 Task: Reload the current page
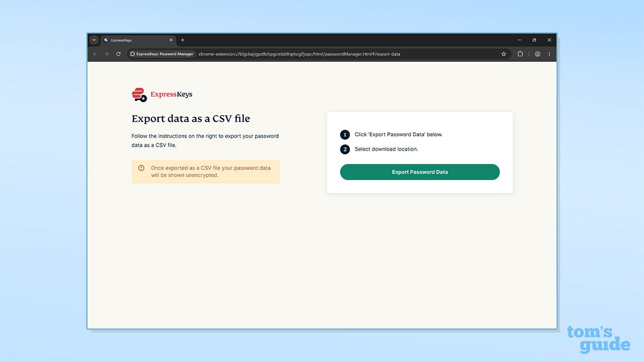point(118,54)
